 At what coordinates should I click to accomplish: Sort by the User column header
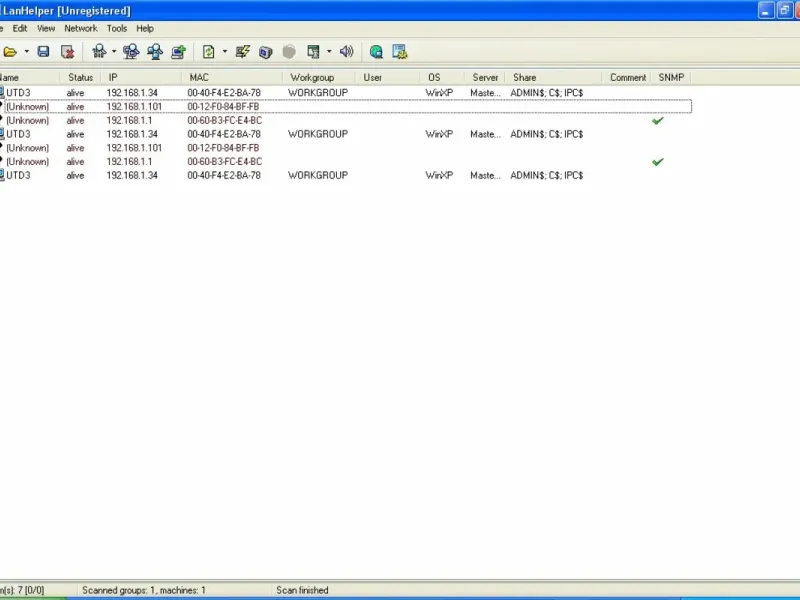[x=388, y=78]
